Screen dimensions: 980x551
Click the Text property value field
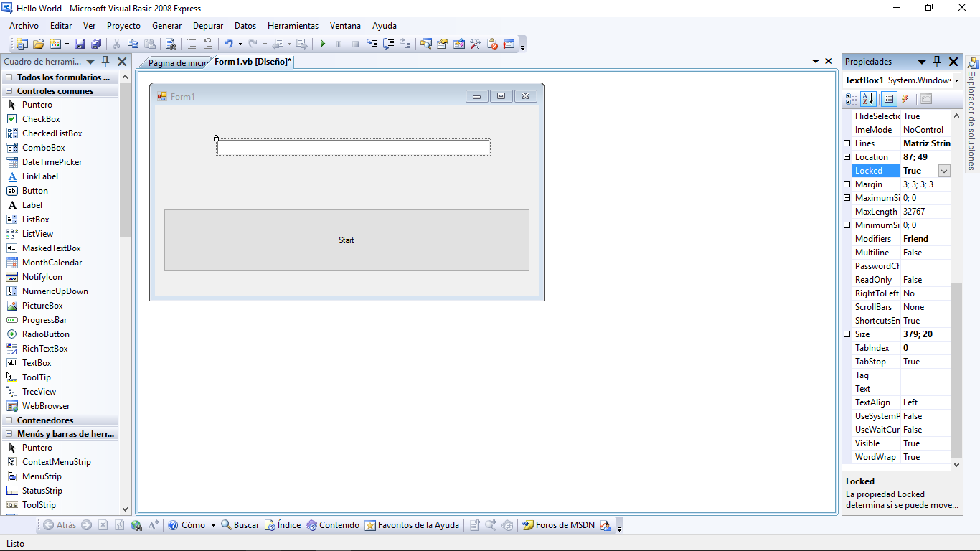pos(925,389)
